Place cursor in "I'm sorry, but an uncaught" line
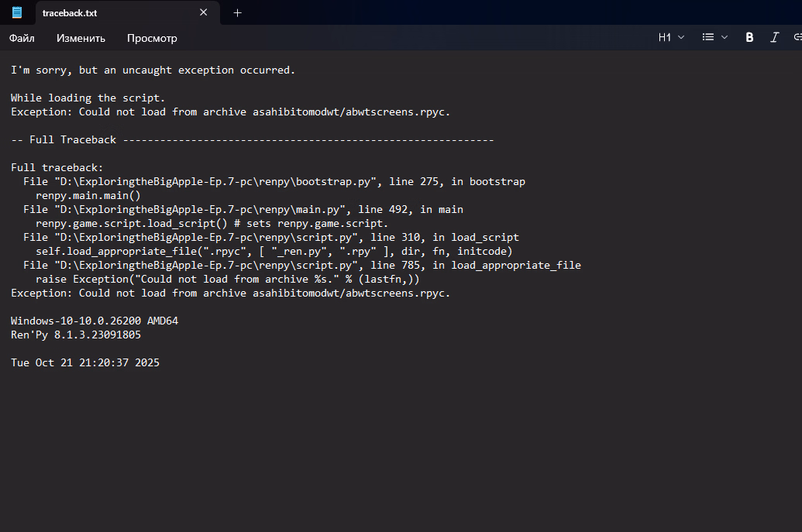The image size is (802, 532). tap(153, 70)
